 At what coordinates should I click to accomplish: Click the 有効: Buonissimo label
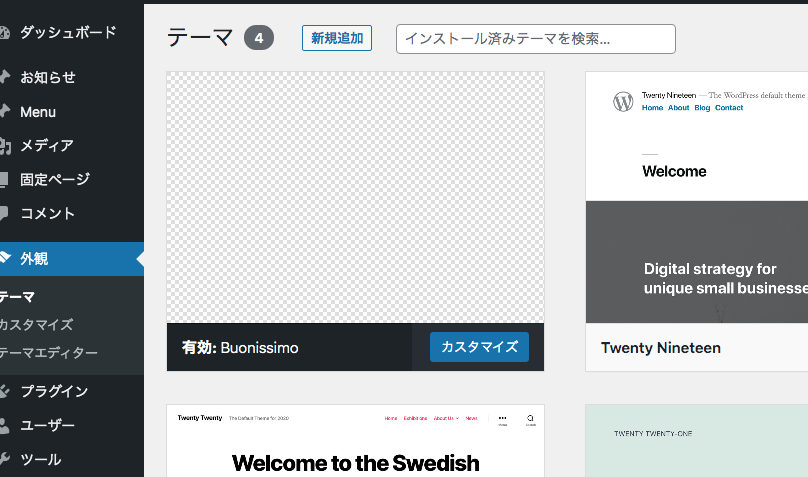(240, 348)
